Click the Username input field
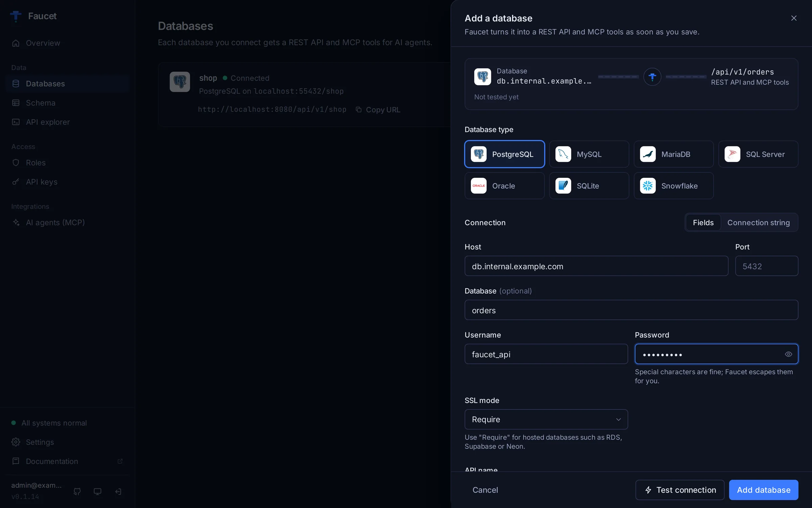This screenshot has width=812, height=508. tap(546, 354)
